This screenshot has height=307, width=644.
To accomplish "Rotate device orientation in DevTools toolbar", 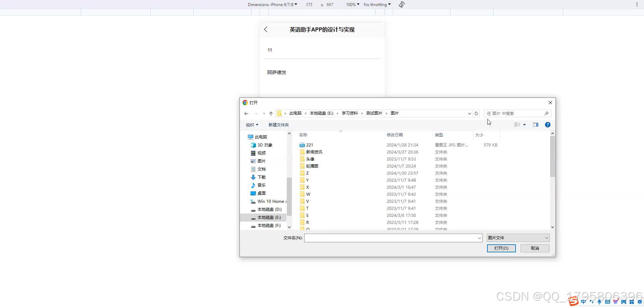I will 402,4.
